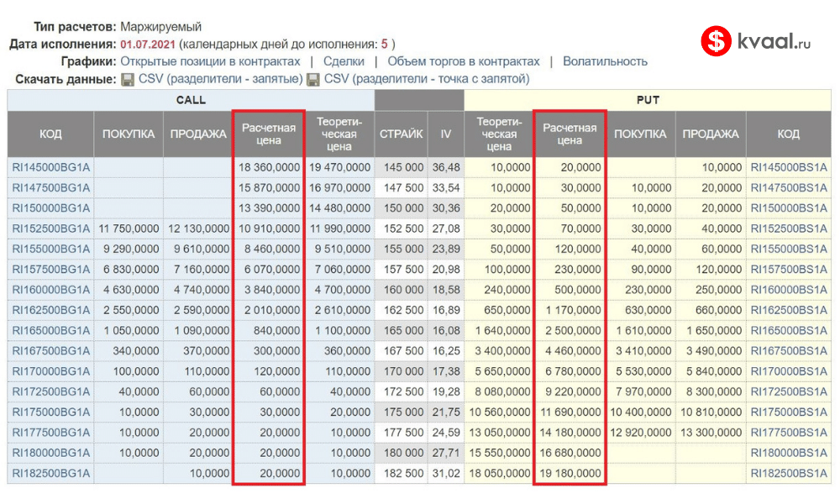The width and height of the screenshot is (840, 504).
Task: Open call contract RI170000BG1A
Action: coord(51,371)
